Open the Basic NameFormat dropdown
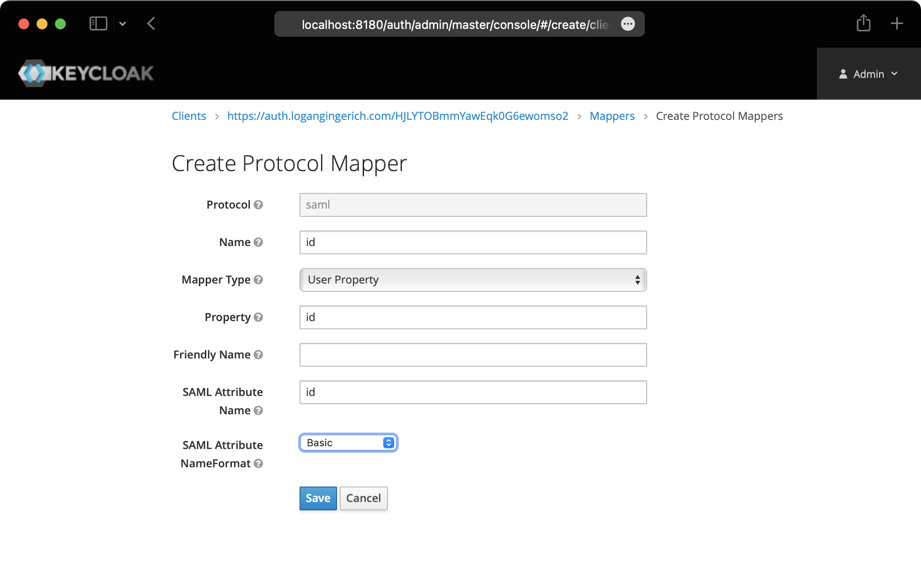This screenshot has height=588, width=921. (349, 443)
